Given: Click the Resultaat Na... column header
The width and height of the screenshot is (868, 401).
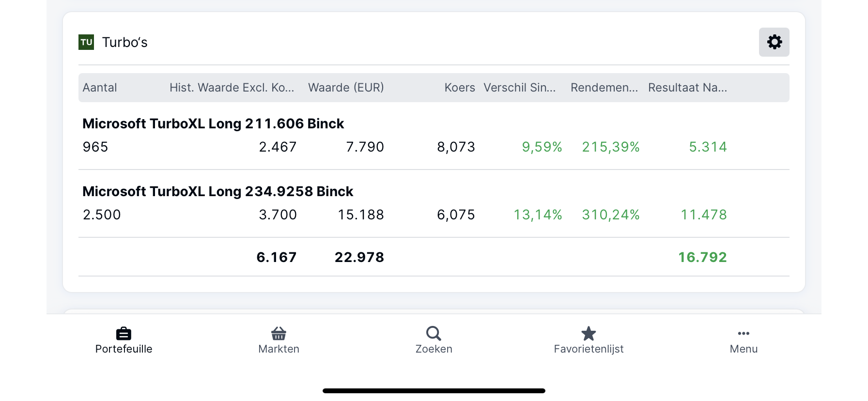Looking at the screenshot, I should [x=687, y=88].
